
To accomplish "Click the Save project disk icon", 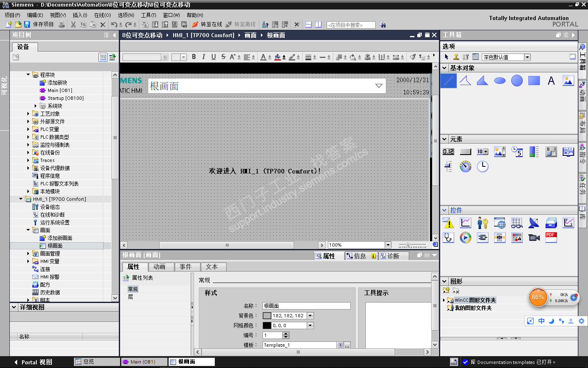I will [27, 25].
